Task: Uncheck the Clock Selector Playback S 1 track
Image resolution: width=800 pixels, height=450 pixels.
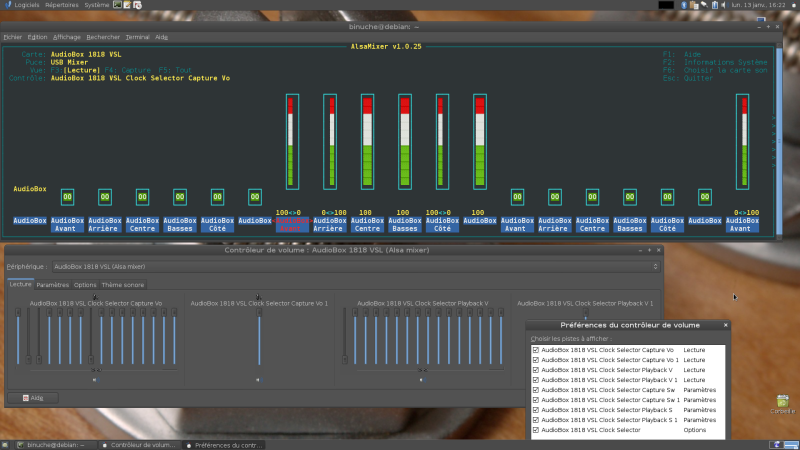Action: click(x=536, y=420)
